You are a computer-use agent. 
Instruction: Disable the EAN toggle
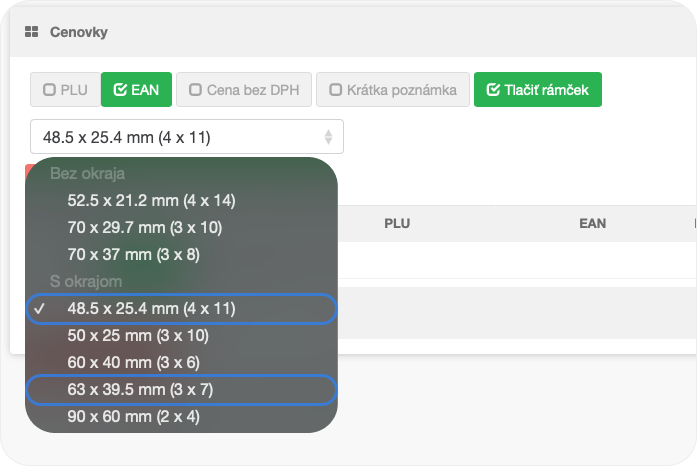pos(136,90)
